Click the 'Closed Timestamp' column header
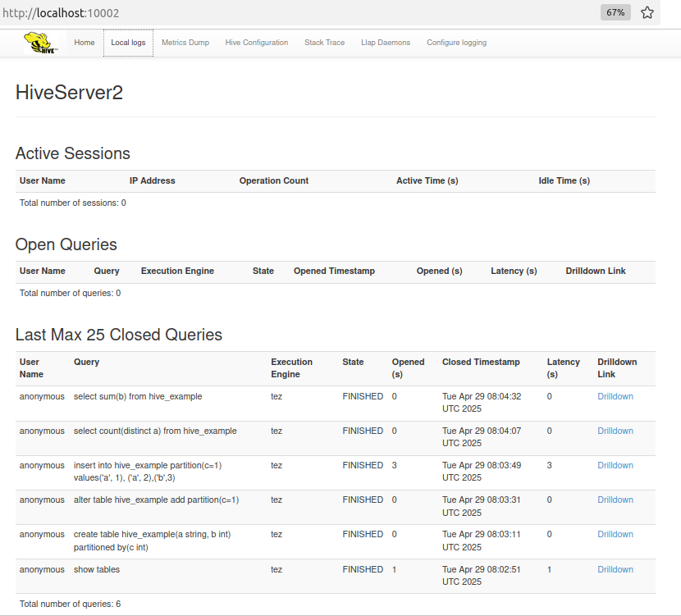 (x=481, y=362)
